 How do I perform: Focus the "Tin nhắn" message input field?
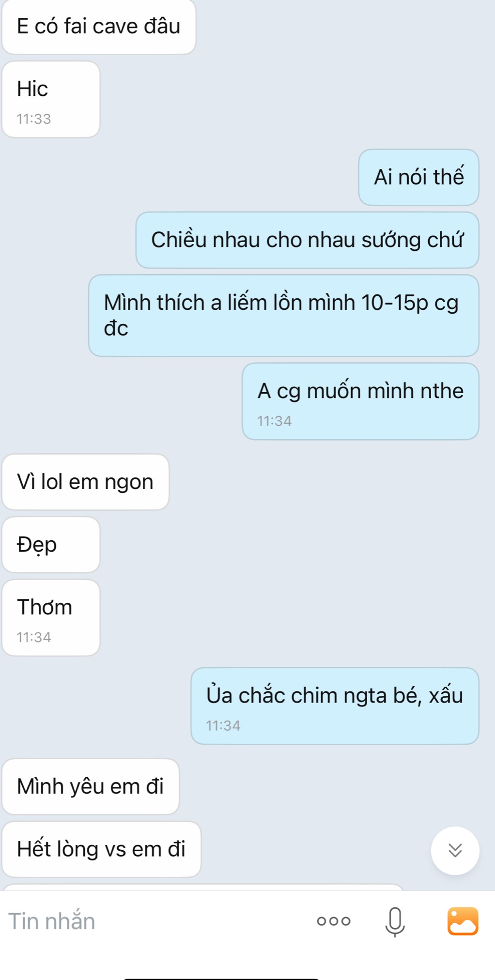tap(155, 921)
